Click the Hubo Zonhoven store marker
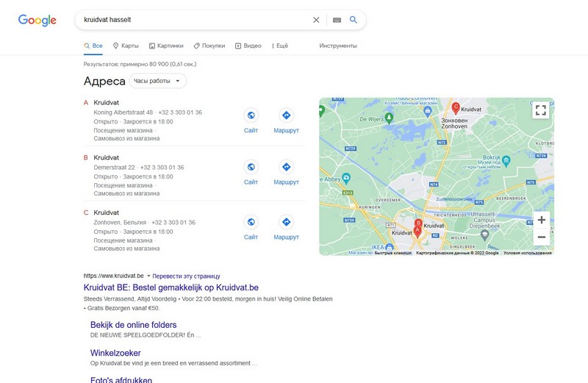 pyautogui.click(x=427, y=111)
